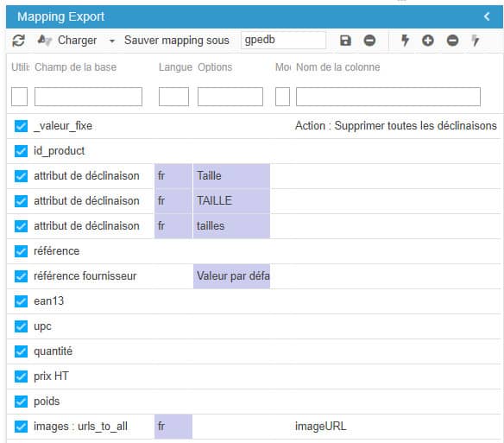Click the Champ de la base column header
504x443 pixels.
click(x=76, y=67)
